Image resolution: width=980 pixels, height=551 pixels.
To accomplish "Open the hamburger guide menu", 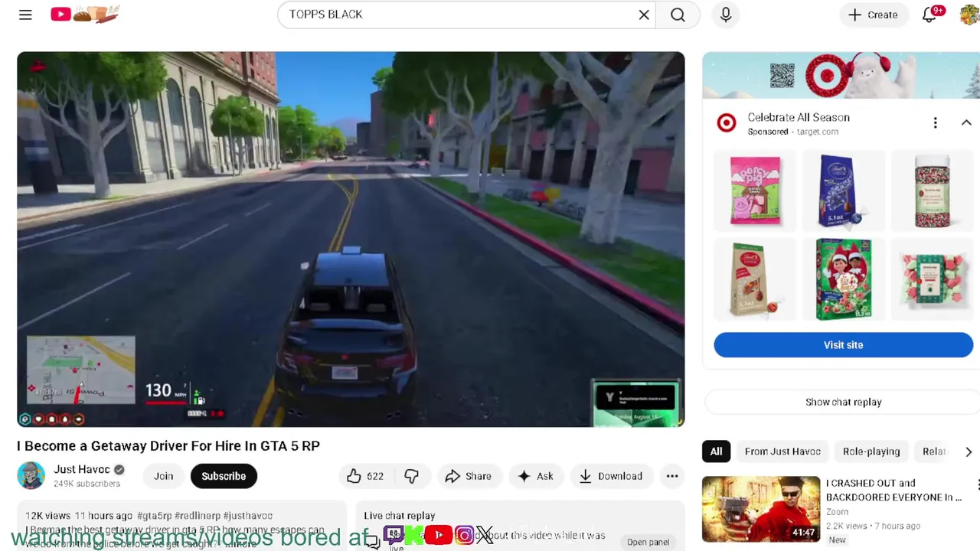I will pos(25,15).
